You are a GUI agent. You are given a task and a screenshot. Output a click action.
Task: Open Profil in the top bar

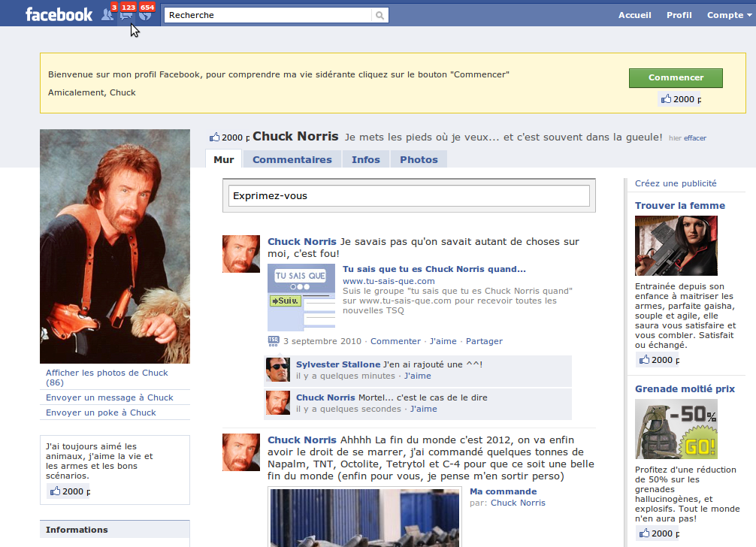679,15
